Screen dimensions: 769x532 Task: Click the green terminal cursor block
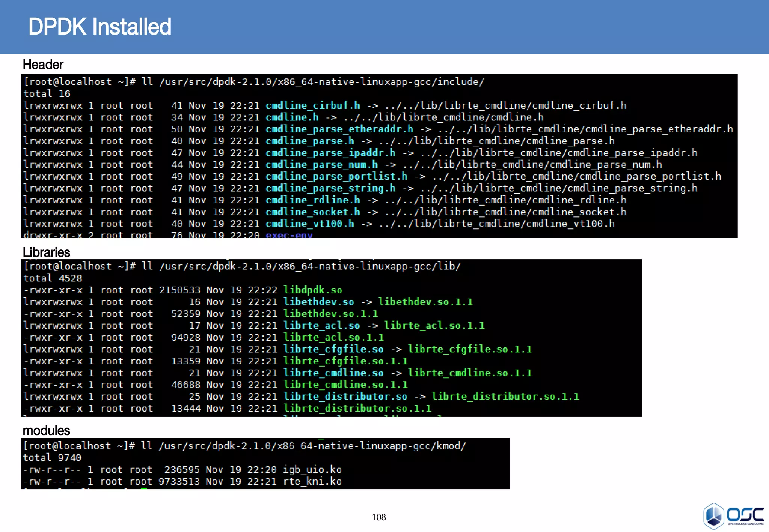point(144,488)
